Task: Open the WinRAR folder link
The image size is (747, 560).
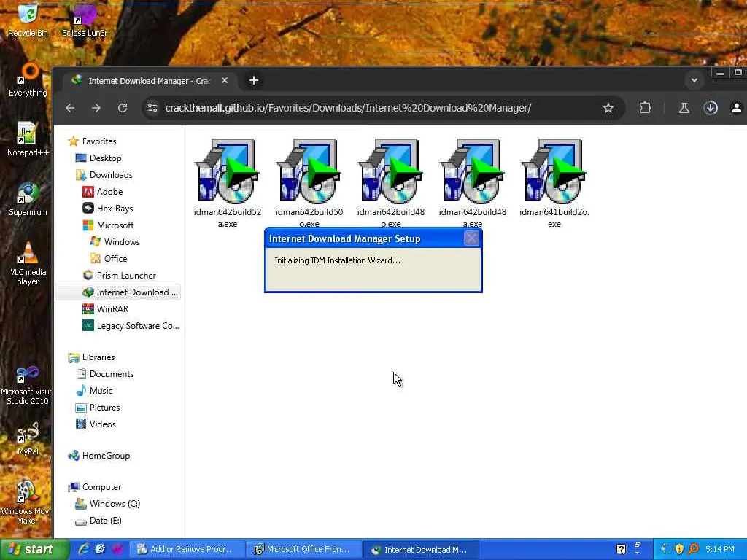Action: point(105,309)
